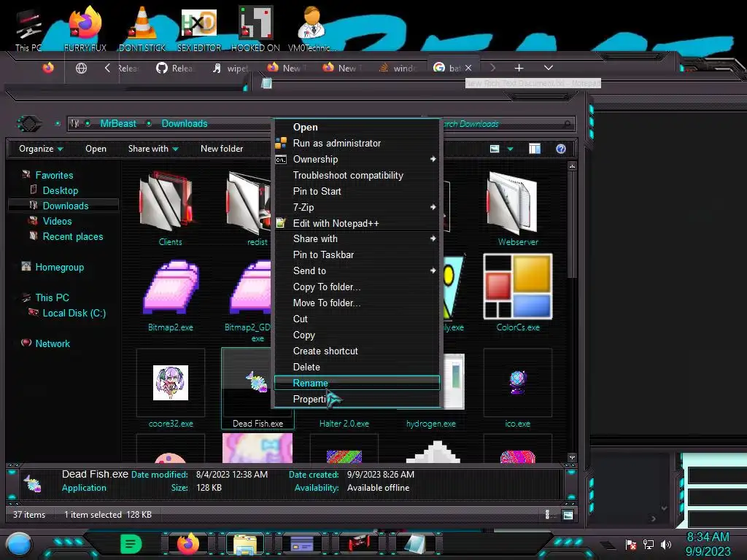
Task: Open the Webserver folder
Action: coord(514,203)
